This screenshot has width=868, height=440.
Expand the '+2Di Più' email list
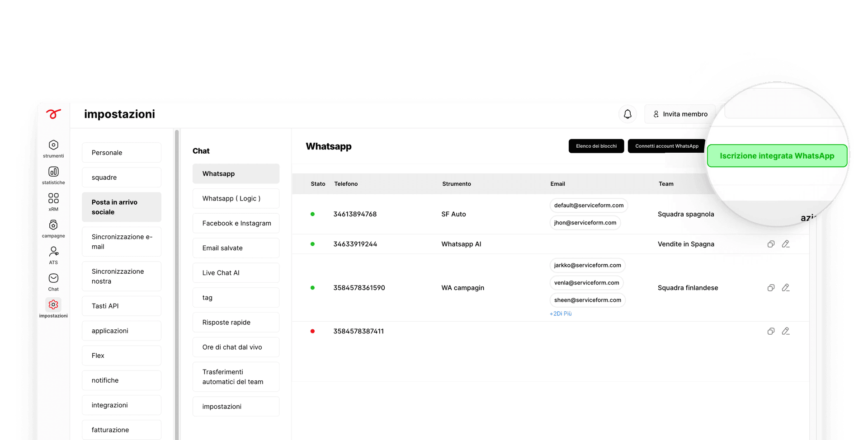pyautogui.click(x=561, y=314)
